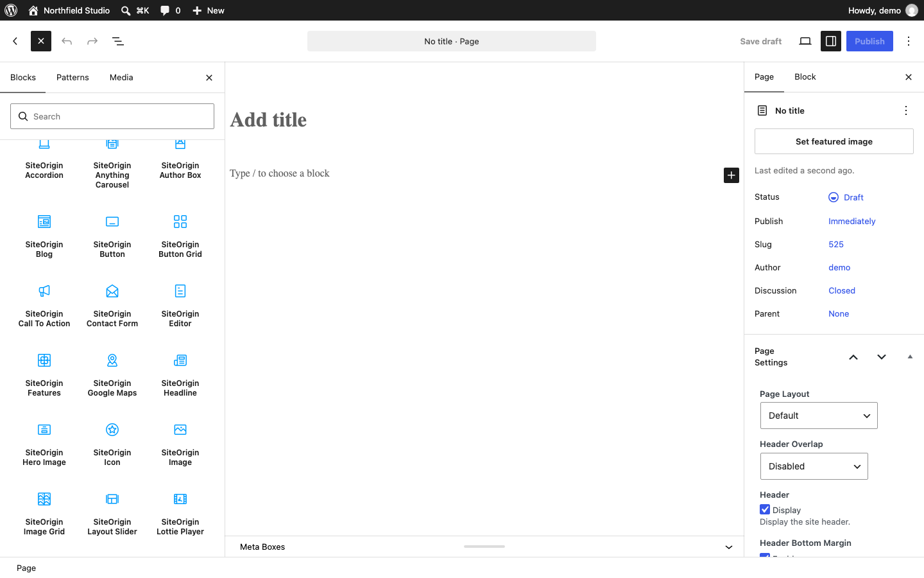
Task: Click the WordPress logo in admin bar
Action: [11, 10]
